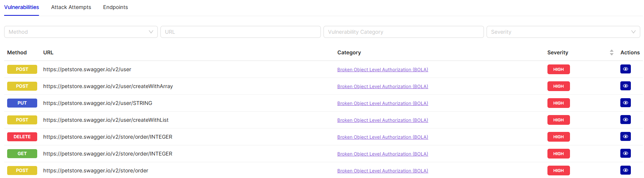Click eye icon for createWithArray row

pyautogui.click(x=625, y=86)
